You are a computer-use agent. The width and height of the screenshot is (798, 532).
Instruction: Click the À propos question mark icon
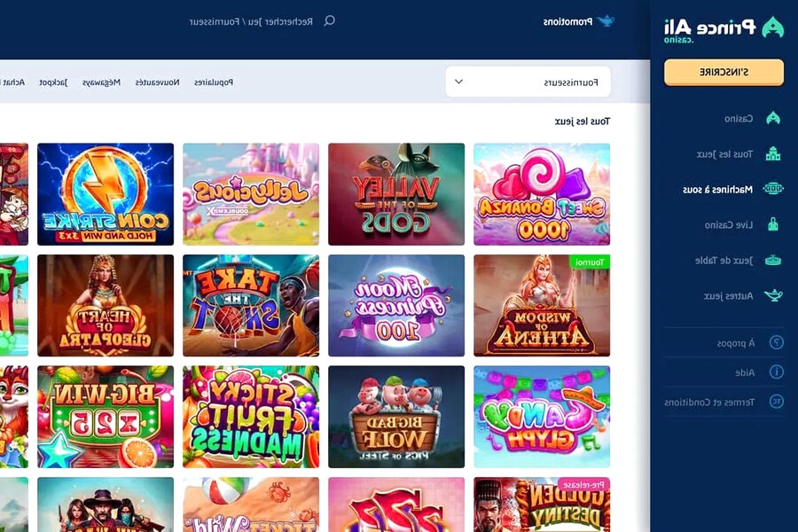tap(777, 342)
